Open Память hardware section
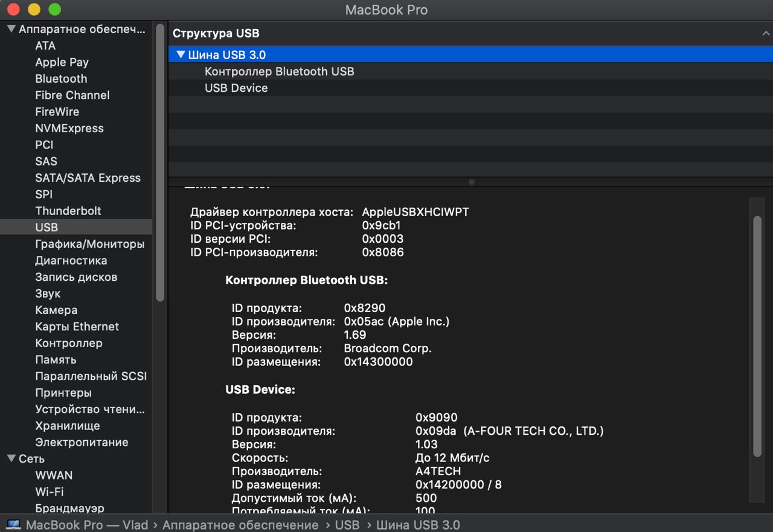The image size is (773, 532). (x=56, y=359)
